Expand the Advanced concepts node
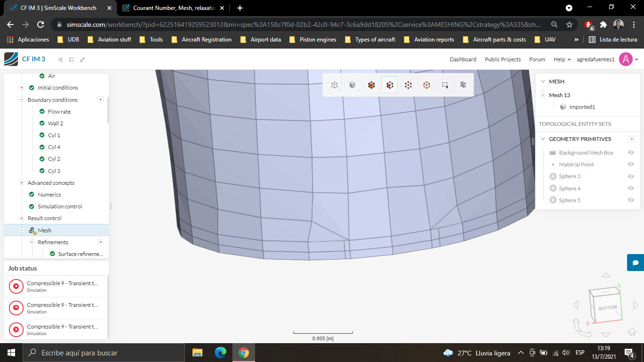This screenshot has height=362, width=644. point(22,183)
